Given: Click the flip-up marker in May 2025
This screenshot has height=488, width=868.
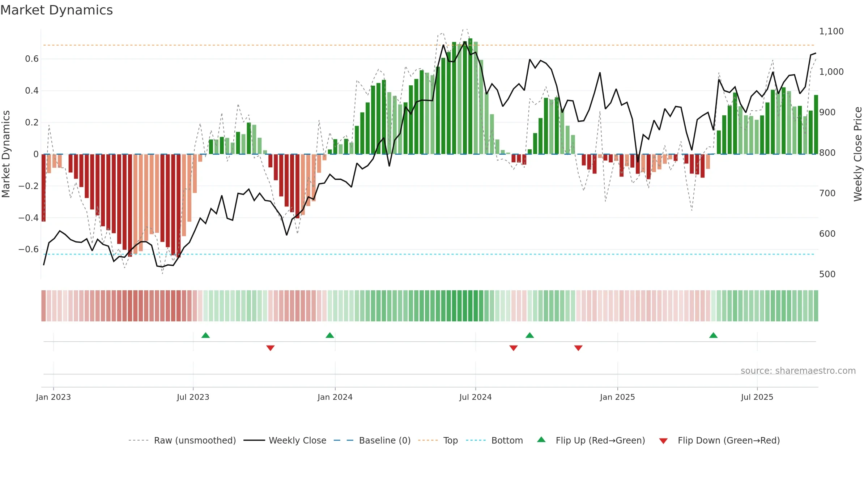Looking at the screenshot, I should pyautogui.click(x=714, y=335).
